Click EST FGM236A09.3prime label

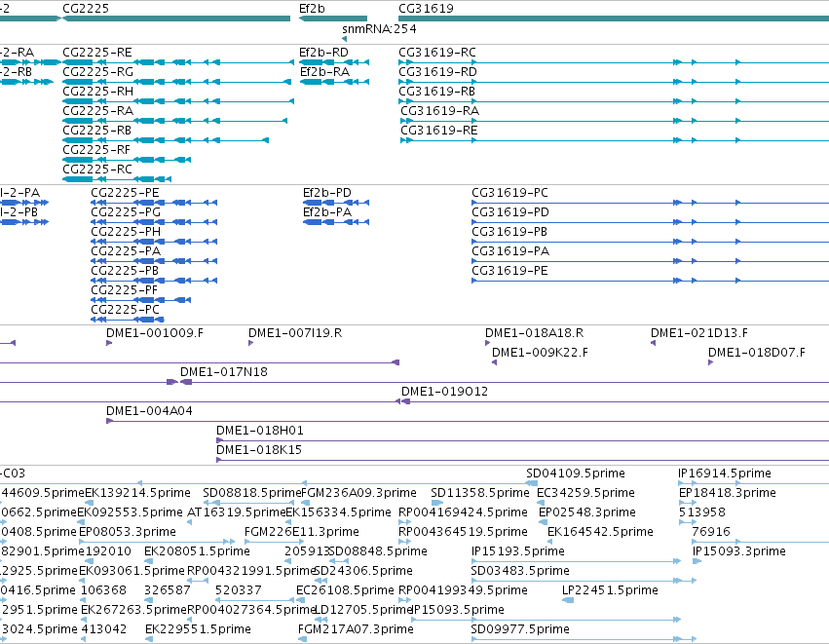tap(358, 494)
